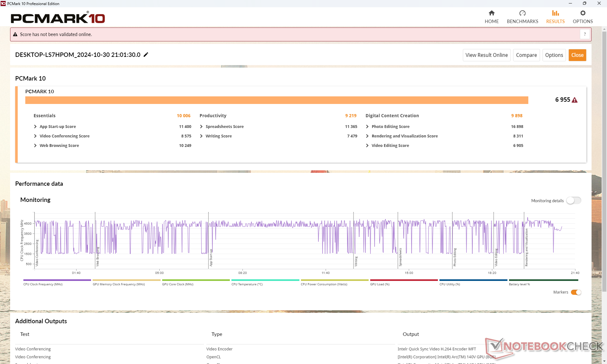Viewport: 607px width, 364px height.
Task: Click the Results bar chart icon
Action: 555,13
